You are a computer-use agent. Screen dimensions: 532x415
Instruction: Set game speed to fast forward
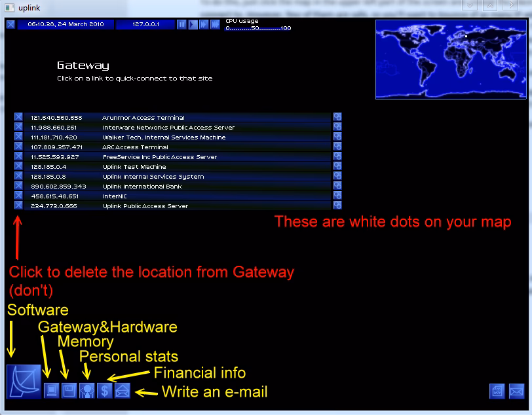point(204,24)
